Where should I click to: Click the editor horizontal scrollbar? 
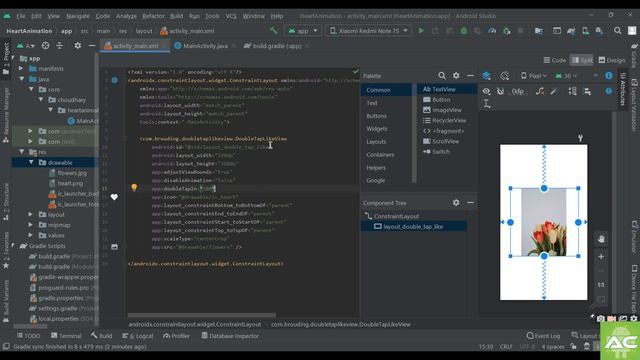202,315
